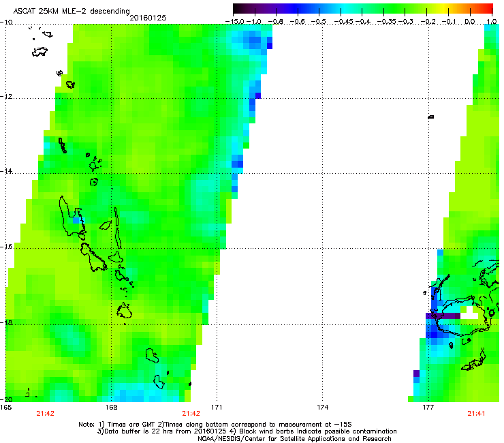
Task: Click the latitude label '-14'
Action: click(6, 171)
